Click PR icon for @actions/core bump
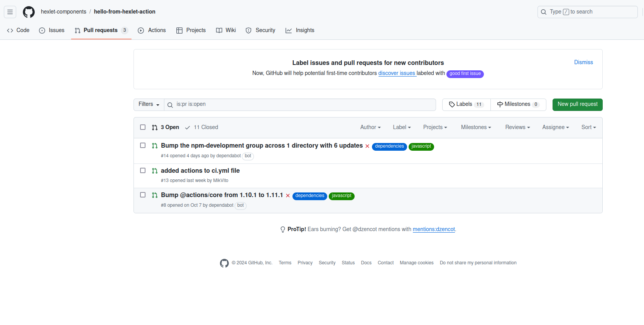This screenshot has height=325, width=644. (x=155, y=195)
